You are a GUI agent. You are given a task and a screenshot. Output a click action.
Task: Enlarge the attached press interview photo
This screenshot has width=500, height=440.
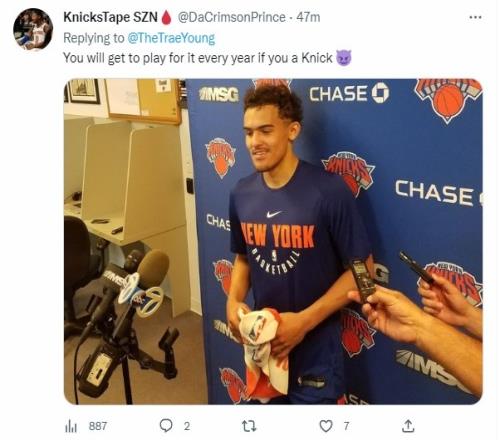click(x=273, y=241)
